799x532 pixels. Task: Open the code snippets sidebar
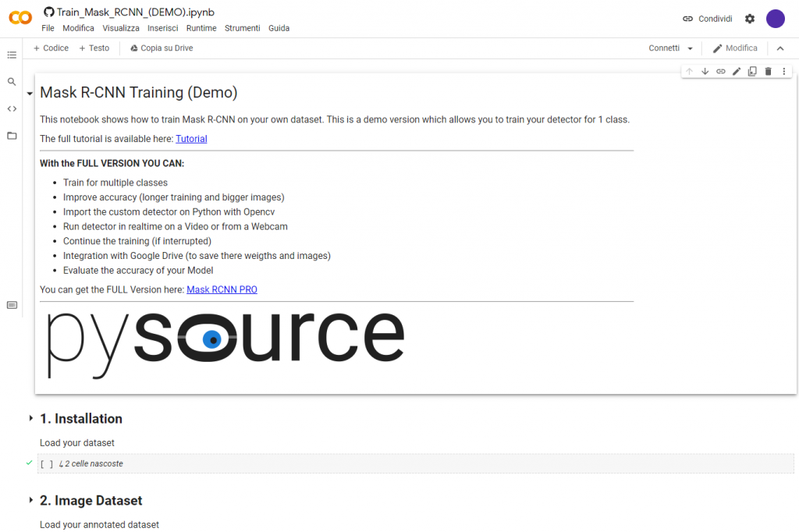[12, 108]
